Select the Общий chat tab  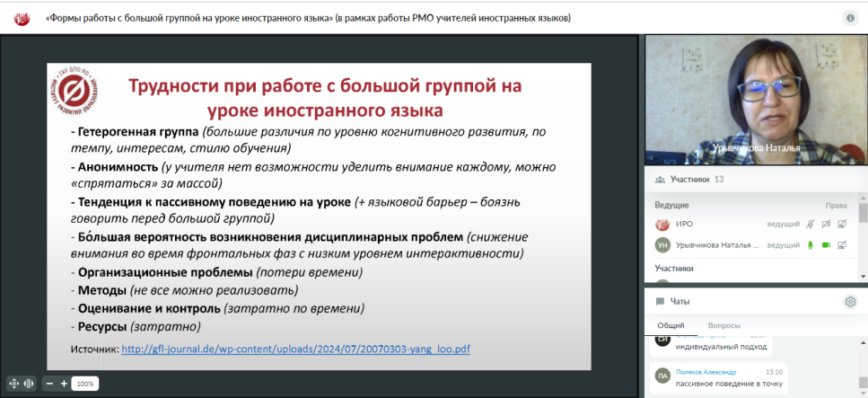click(x=671, y=325)
